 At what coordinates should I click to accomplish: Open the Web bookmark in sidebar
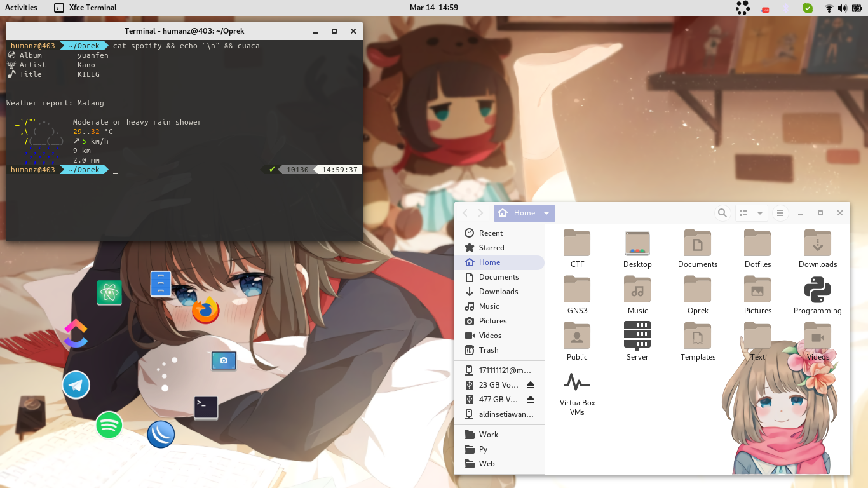(499, 464)
